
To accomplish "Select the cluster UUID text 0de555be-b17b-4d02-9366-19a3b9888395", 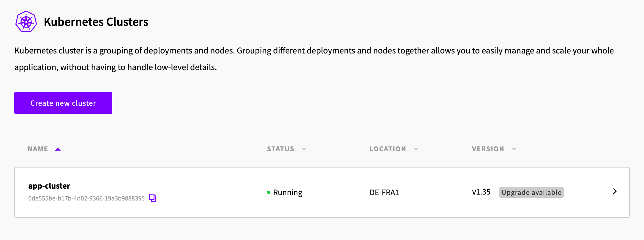I will (86, 198).
